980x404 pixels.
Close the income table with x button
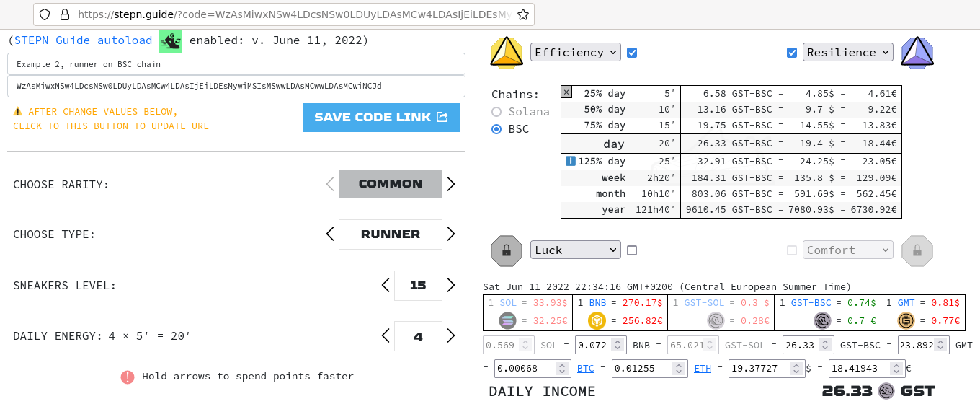coord(566,92)
